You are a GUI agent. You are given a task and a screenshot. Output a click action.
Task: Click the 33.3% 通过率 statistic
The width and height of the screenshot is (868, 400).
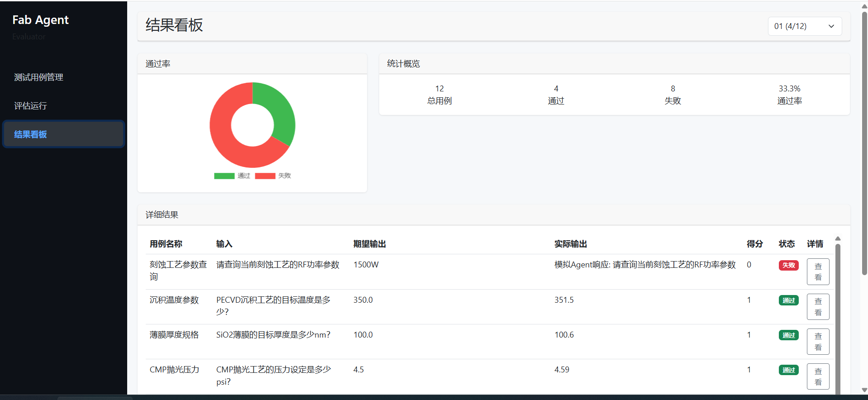(x=790, y=95)
